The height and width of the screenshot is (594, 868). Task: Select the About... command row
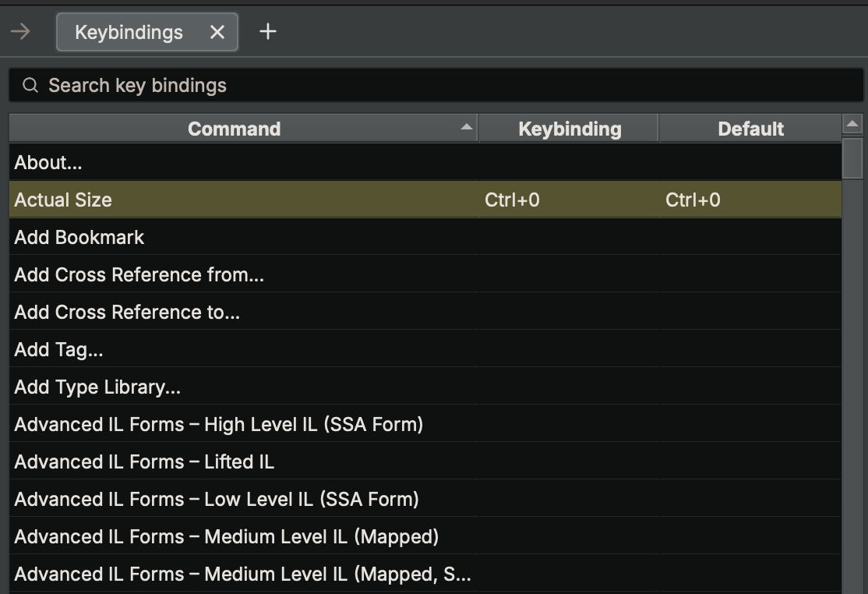click(x=425, y=162)
